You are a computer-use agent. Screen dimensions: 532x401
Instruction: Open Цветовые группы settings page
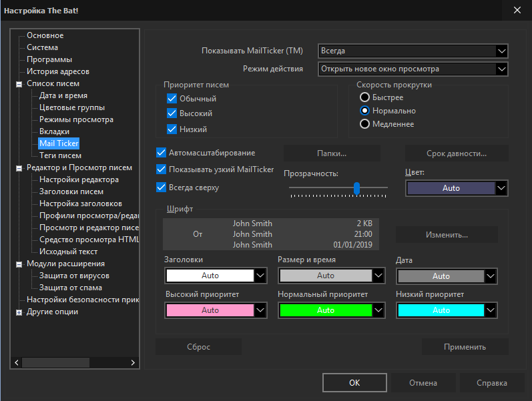72,107
